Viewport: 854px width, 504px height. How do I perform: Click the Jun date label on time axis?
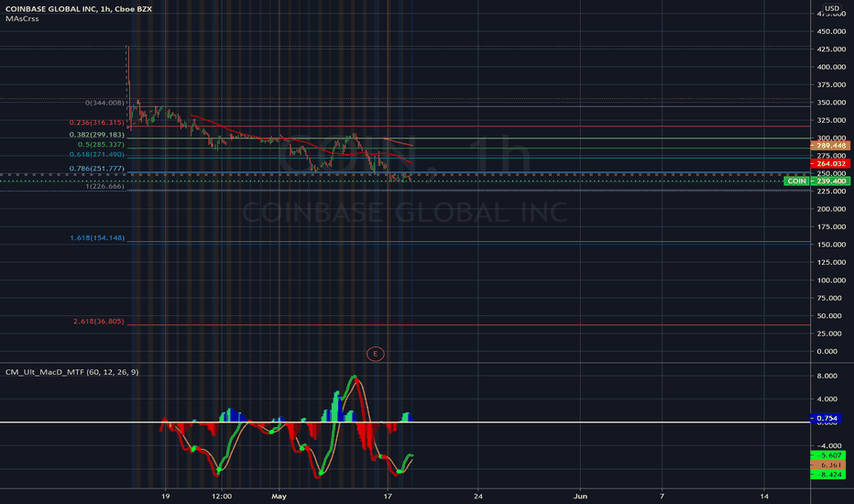click(580, 497)
